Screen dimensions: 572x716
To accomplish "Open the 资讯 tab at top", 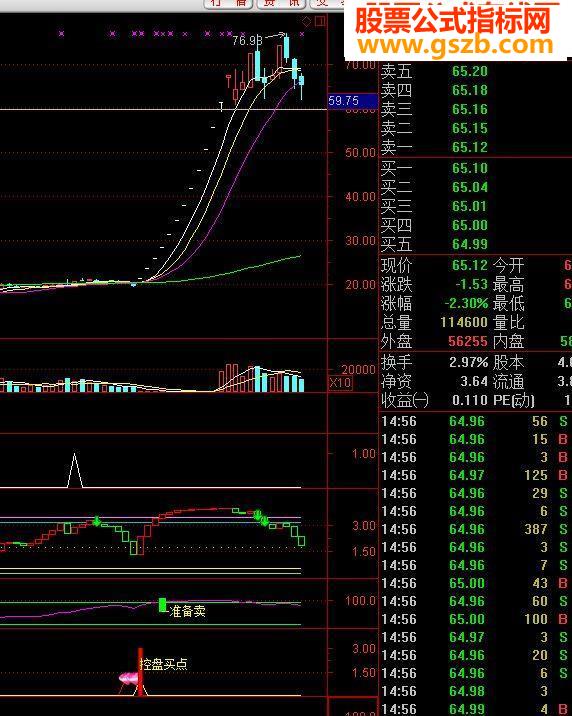I will tap(282, 4).
